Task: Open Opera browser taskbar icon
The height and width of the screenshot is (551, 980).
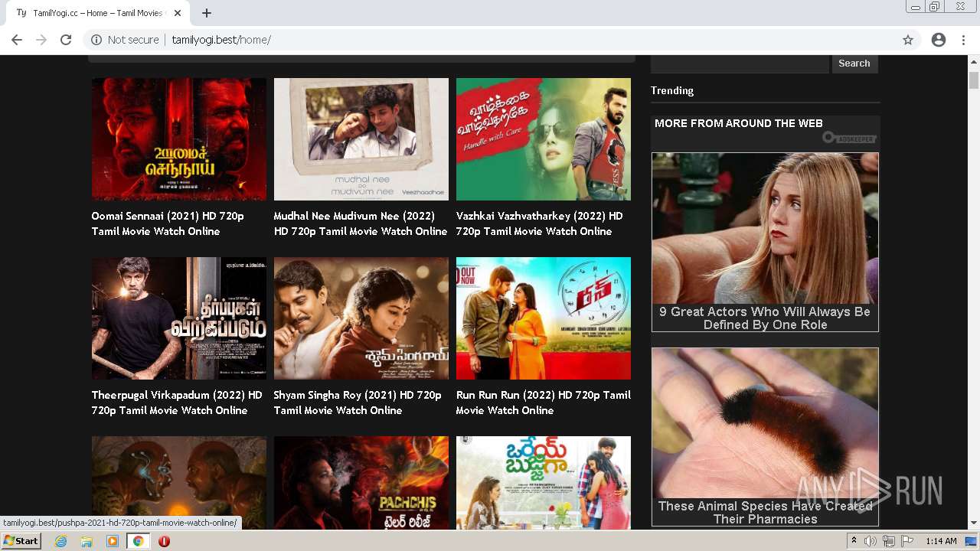Action: tap(164, 541)
